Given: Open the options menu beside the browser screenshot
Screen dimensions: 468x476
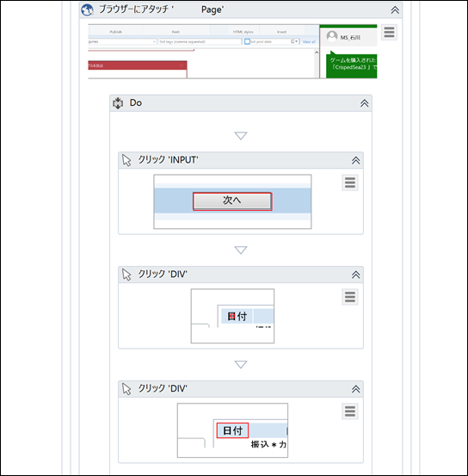Looking at the screenshot, I should coord(389,32).
